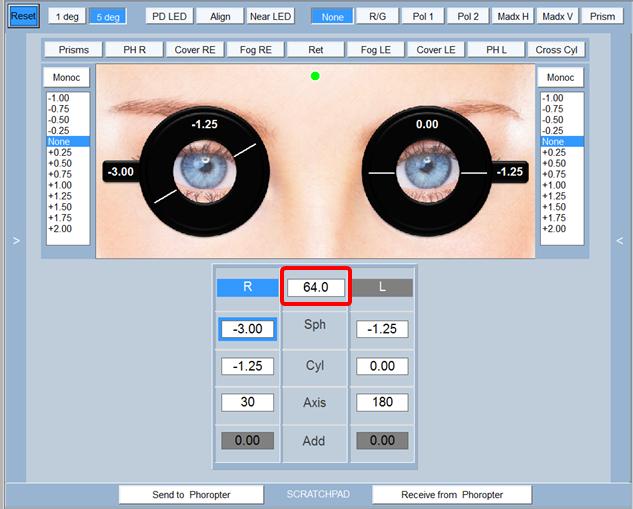The image size is (633, 509).
Task: Select the 1 deg axis step
Action: coord(67,16)
